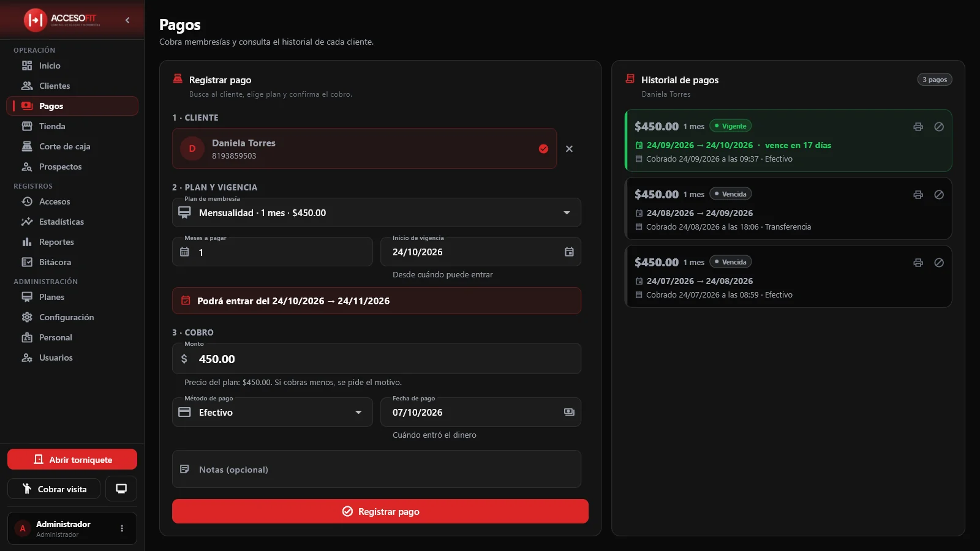Open the Método de pago dropdown
The width and height of the screenshot is (980, 551).
pyautogui.click(x=273, y=412)
